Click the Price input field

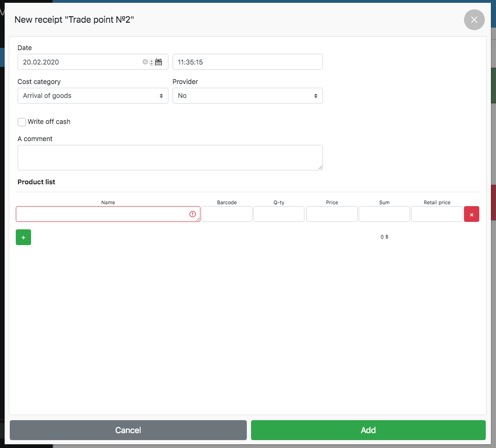[332, 214]
